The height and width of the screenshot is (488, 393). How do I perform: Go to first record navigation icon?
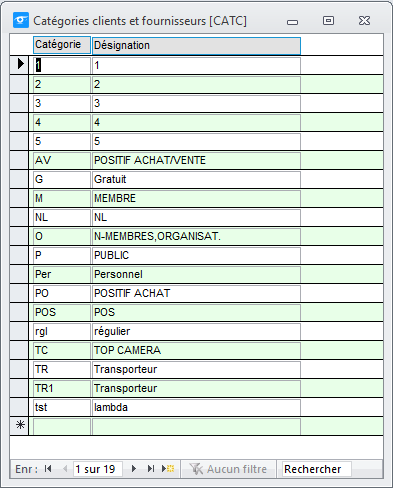[48, 469]
